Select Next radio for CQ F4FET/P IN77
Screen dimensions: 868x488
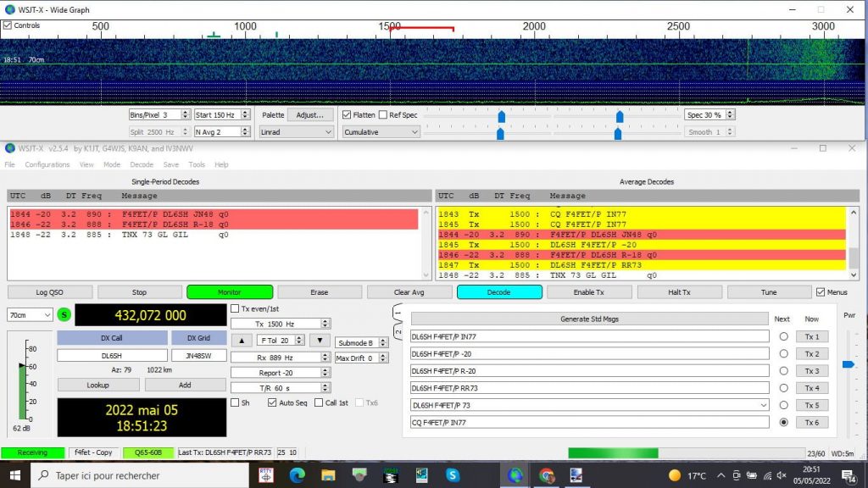783,422
